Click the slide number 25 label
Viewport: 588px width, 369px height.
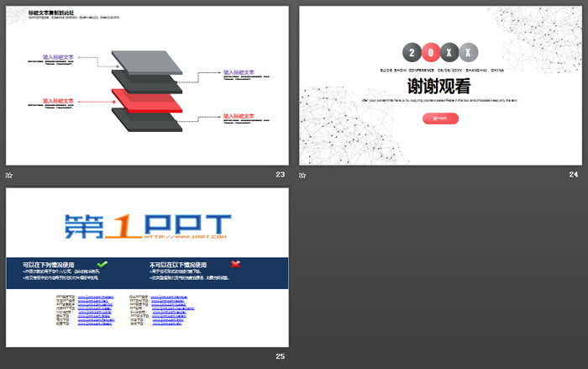280,356
